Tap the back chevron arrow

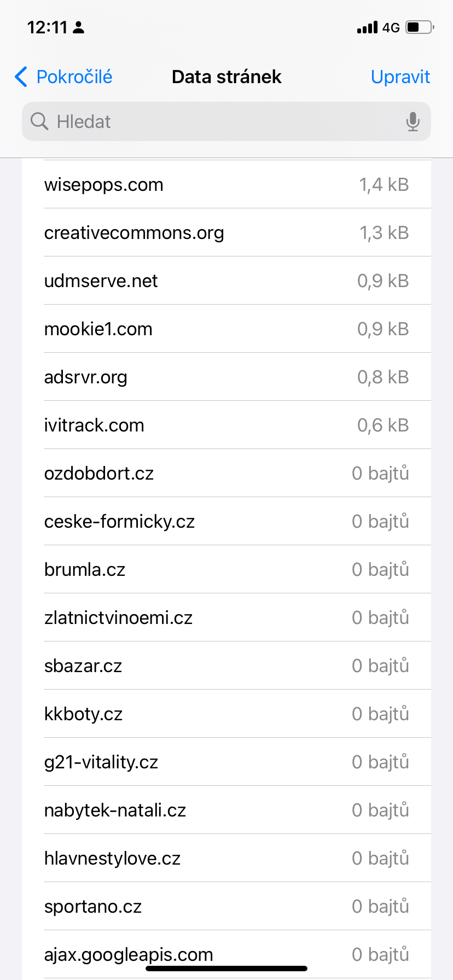(x=21, y=77)
